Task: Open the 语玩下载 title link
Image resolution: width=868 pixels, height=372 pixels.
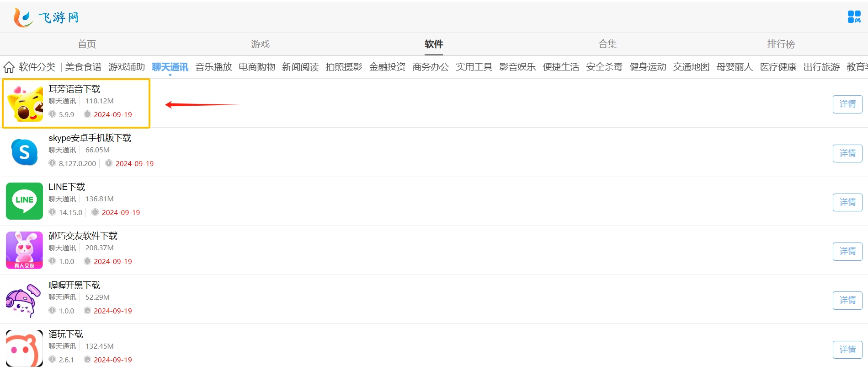Action: (x=66, y=334)
